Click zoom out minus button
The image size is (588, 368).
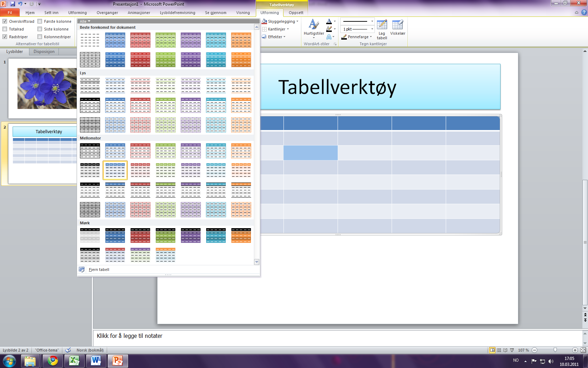(534, 350)
